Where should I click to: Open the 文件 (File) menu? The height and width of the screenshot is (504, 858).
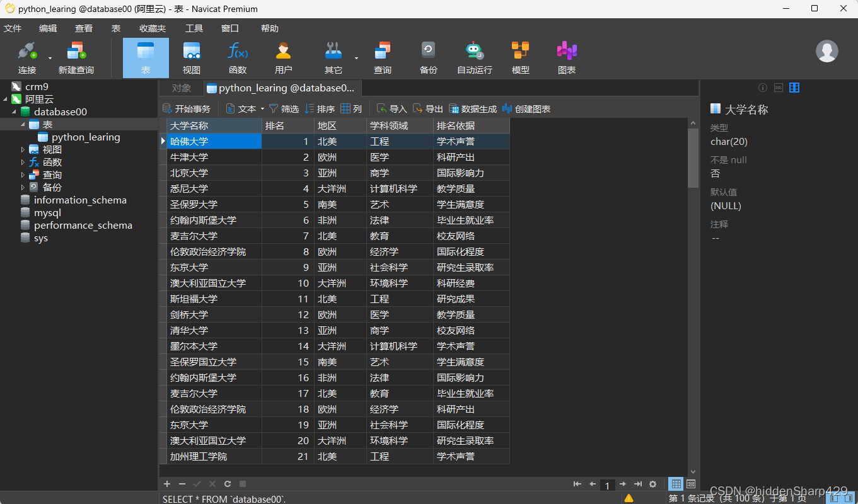(13, 28)
